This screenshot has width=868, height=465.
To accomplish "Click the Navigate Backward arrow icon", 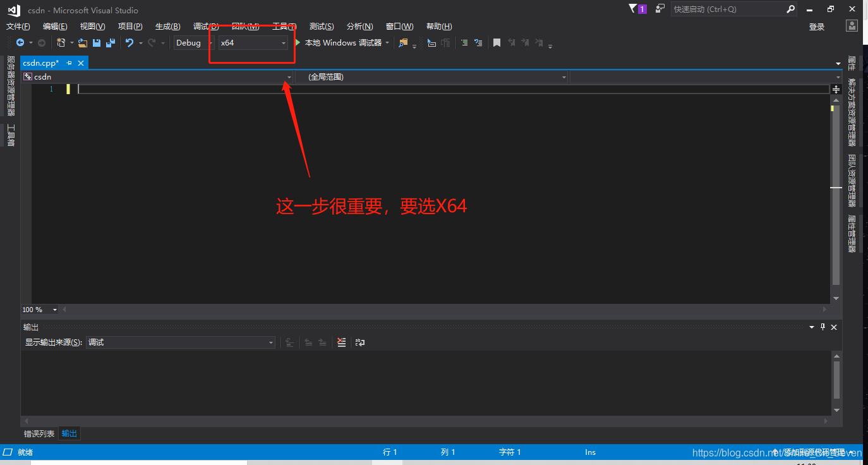I will click(x=20, y=43).
